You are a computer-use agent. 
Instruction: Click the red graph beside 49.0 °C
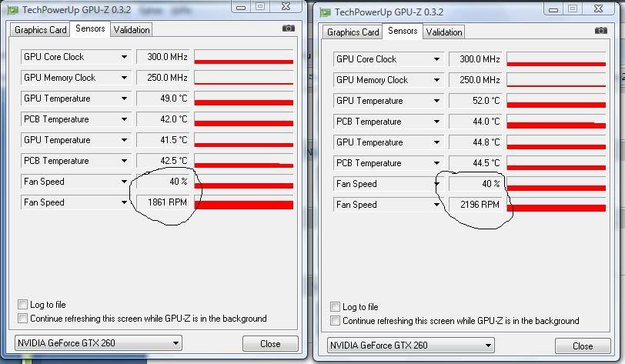click(244, 99)
